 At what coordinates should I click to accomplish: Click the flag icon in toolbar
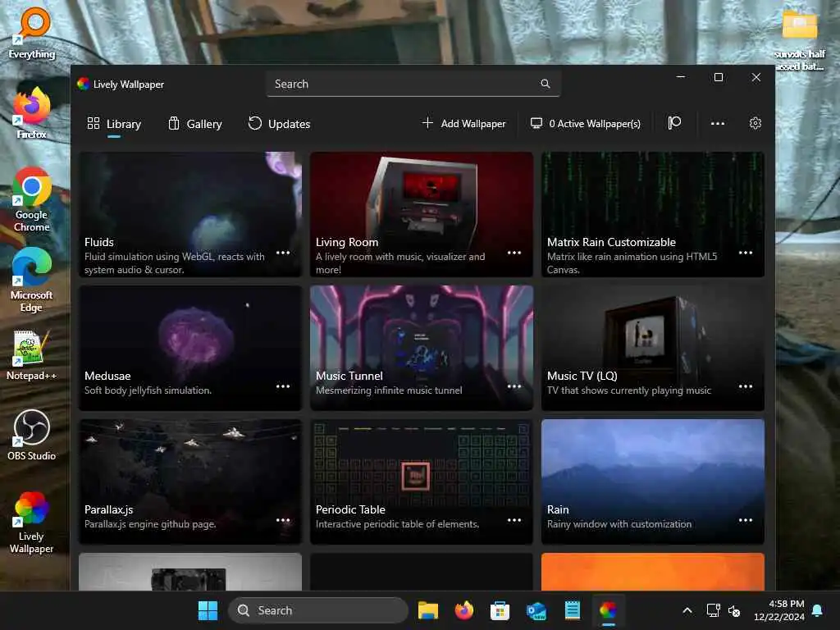(x=674, y=123)
